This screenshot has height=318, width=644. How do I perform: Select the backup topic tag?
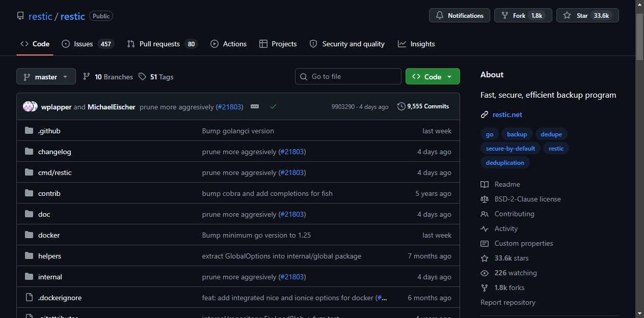[x=517, y=134]
